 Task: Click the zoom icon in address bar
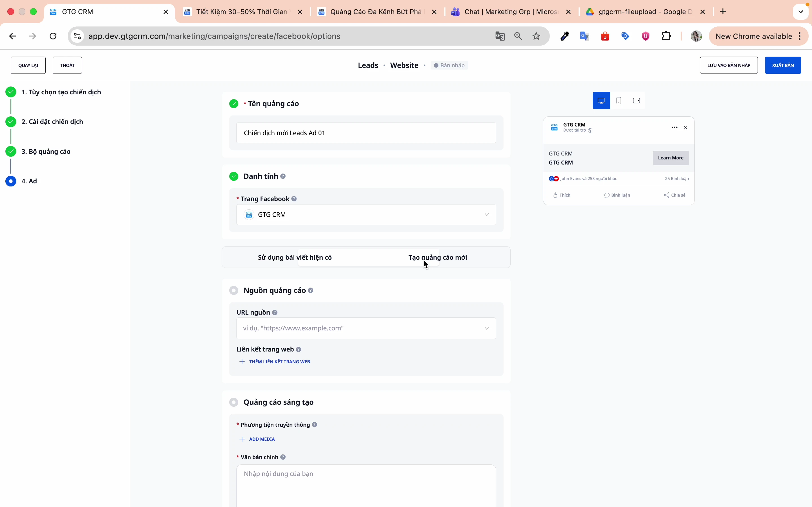click(x=518, y=36)
